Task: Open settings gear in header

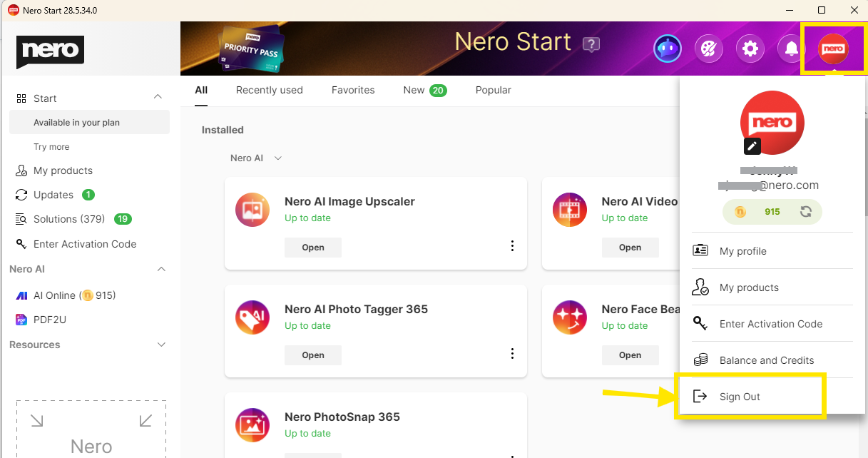Action: tap(750, 49)
